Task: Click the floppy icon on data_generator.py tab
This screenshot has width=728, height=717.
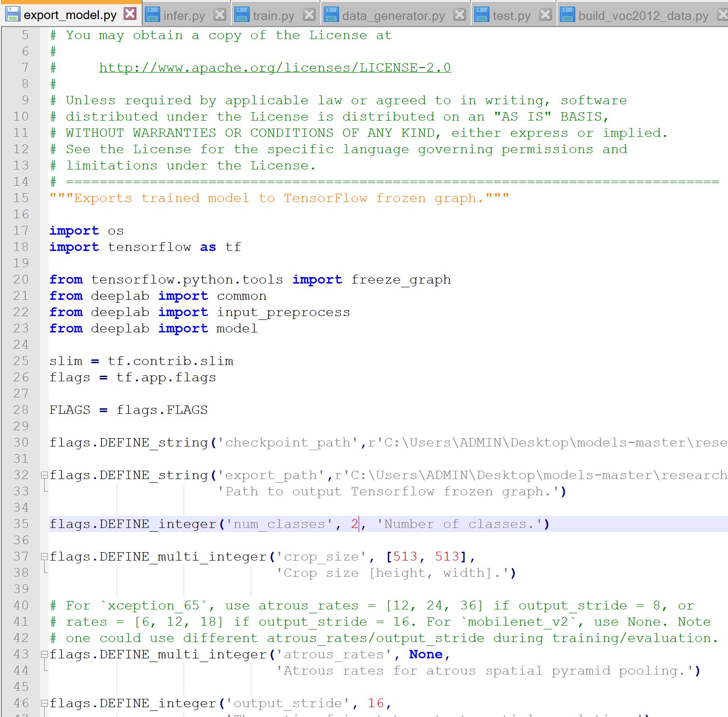Action: [x=332, y=14]
